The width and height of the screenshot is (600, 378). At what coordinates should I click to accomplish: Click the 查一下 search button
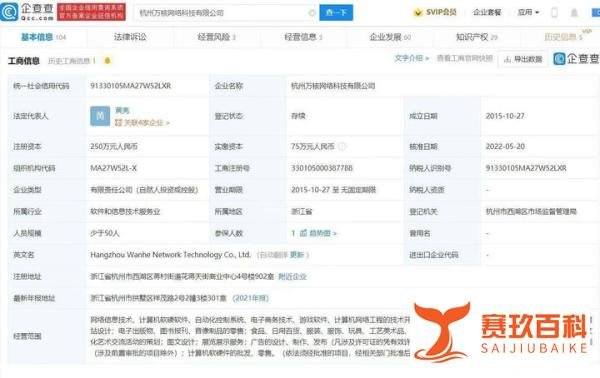click(336, 13)
